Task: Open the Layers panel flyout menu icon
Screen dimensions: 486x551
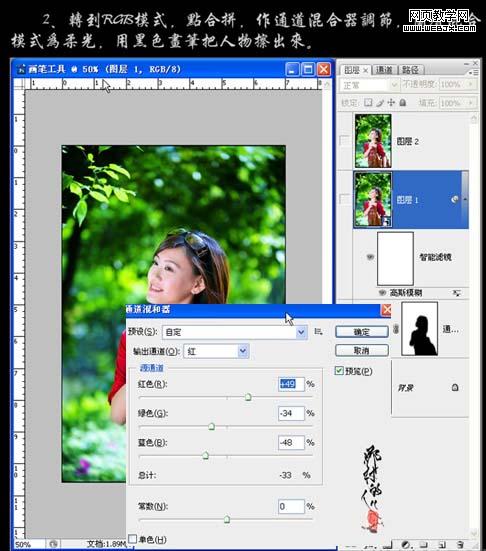Action: (473, 72)
